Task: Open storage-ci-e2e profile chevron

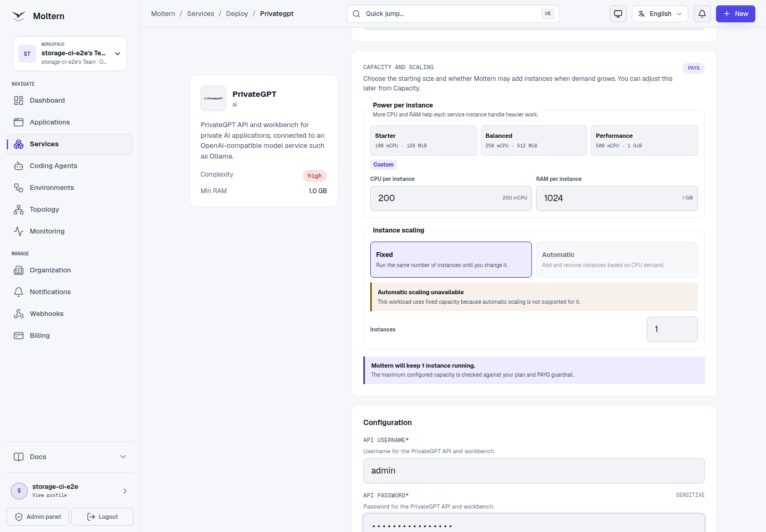Action: (125, 491)
